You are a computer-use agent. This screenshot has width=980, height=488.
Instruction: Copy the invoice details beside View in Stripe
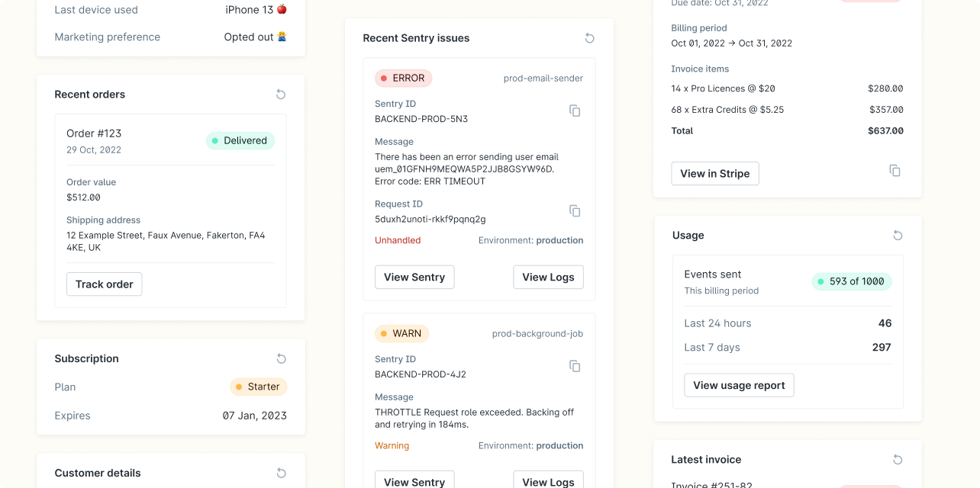[x=894, y=170]
